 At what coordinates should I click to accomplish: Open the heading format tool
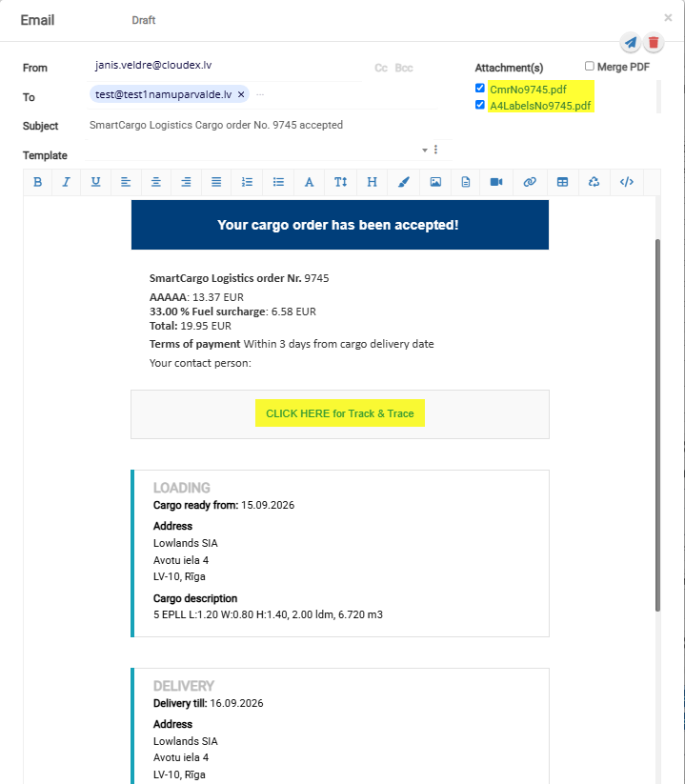(x=372, y=182)
